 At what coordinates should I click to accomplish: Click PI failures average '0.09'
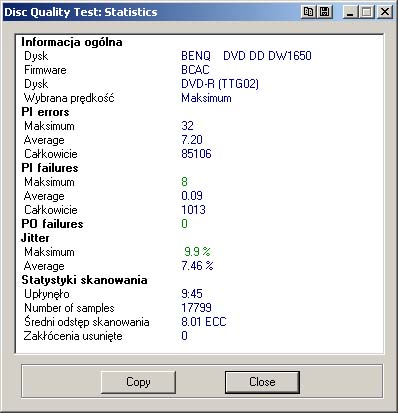(x=192, y=196)
